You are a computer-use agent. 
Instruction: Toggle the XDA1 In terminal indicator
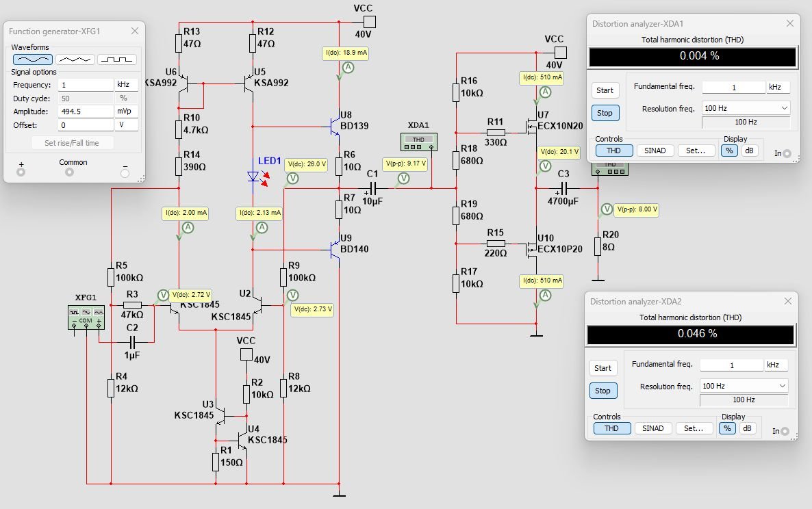(x=787, y=153)
